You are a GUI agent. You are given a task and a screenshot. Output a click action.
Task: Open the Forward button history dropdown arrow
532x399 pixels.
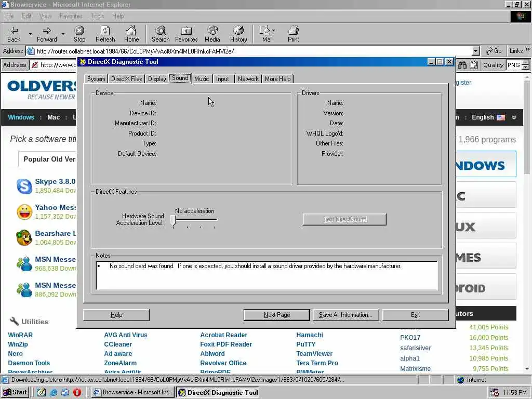63,34
